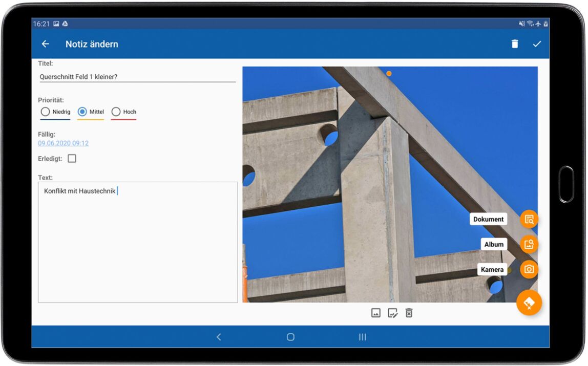Open Android recent apps button

click(x=362, y=337)
